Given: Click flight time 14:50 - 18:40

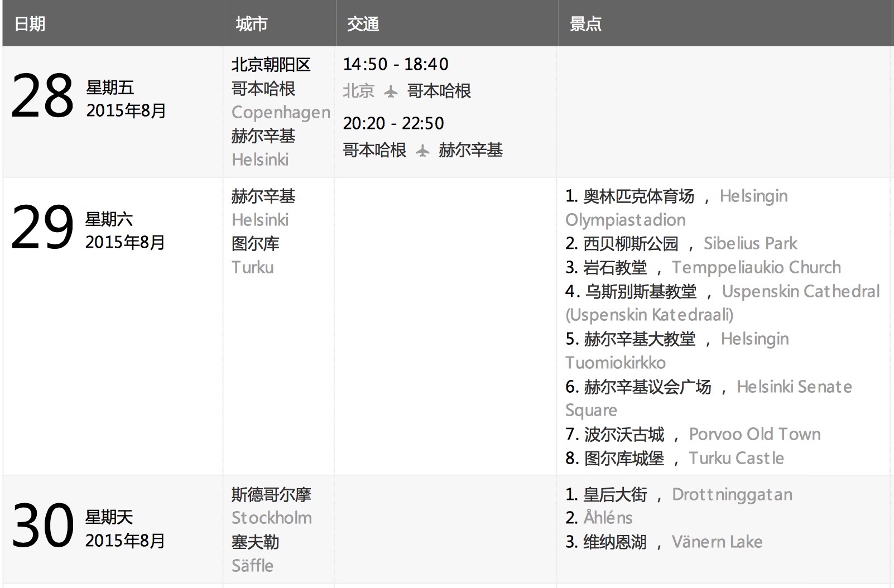Looking at the screenshot, I should (x=396, y=64).
